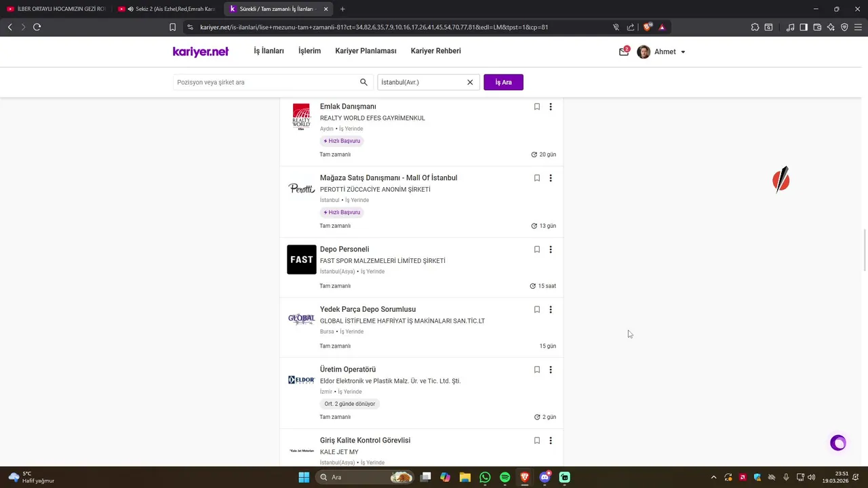The width and height of the screenshot is (868, 488).
Task: Bookmark the Yedek Parça Depo Sorumlusu listing
Action: pos(536,309)
